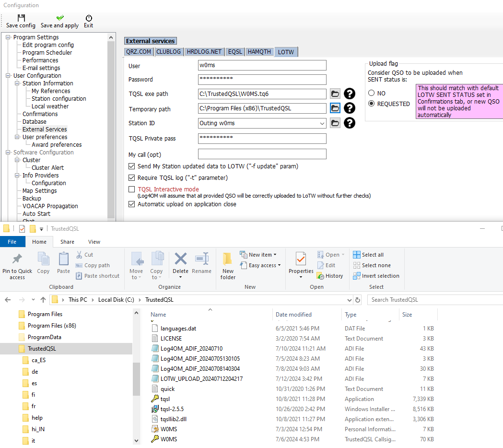Screen dimensions: 503x448
Task: Click Local Disk (C:) breadcrumb
Action: pyautogui.click(x=116, y=300)
